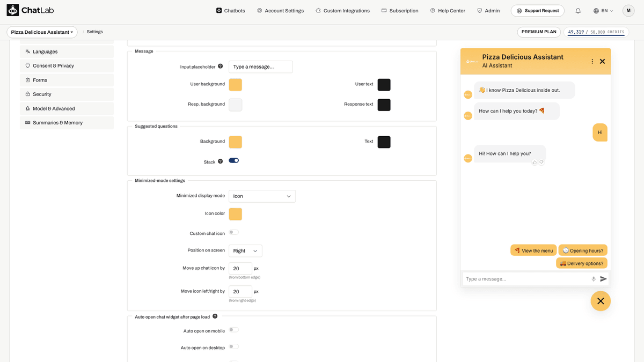Open Pizza Delicious Assistant chatbot selector
Viewport: 644px width, 362px height.
pyautogui.click(x=42, y=32)
